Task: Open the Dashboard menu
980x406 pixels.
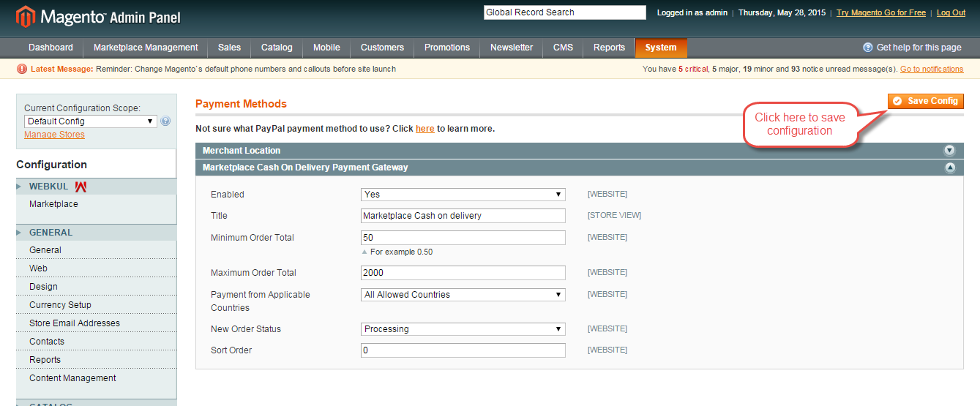Action: tap(51, 48)
